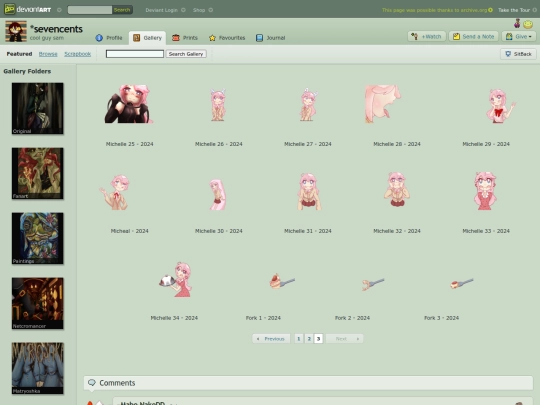Open the sevencents user avatar
Image resolution: width=540 pixels, height=405 pixels.
coord(16,31)
